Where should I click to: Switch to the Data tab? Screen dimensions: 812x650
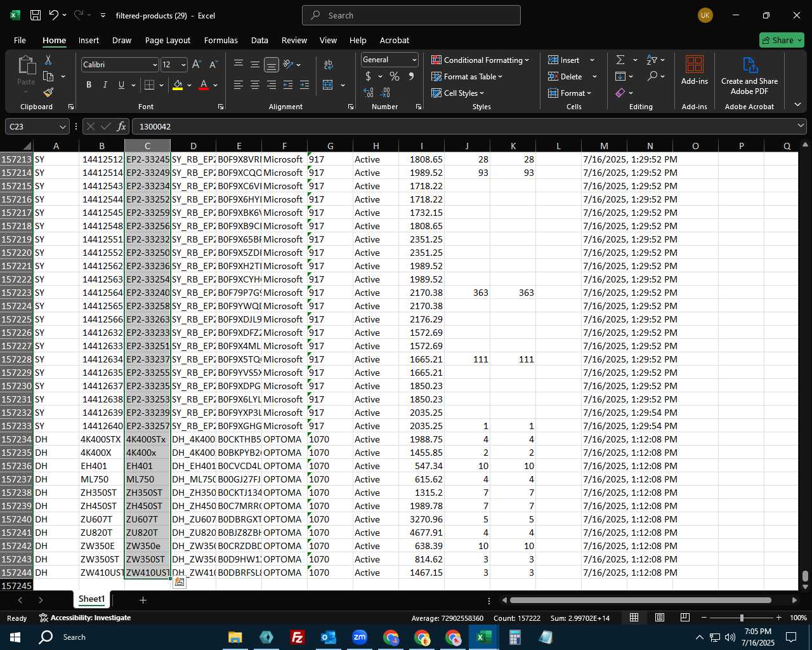pyautogui.click(x=259, y=40)
